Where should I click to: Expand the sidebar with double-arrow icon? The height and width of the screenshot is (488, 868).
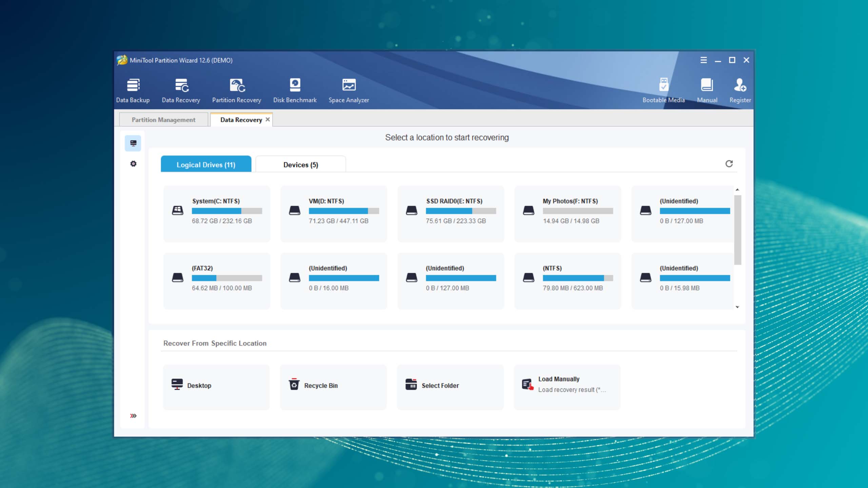[x=133, y=416]
